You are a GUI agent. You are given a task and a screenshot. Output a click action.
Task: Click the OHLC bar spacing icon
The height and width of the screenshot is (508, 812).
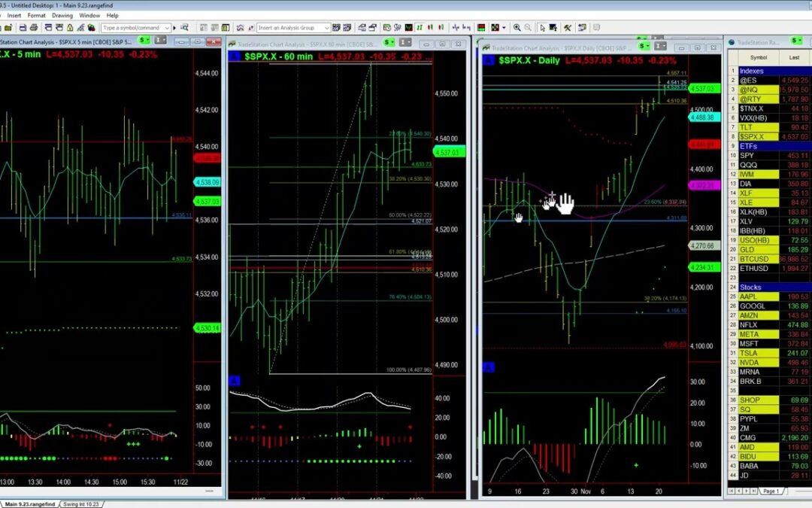tap(455, 28)
